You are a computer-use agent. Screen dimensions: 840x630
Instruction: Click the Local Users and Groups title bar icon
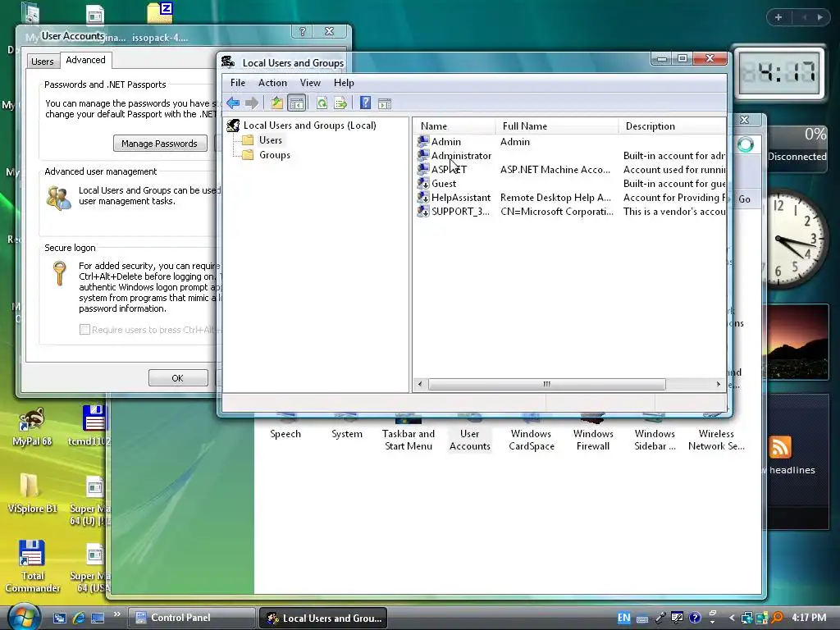click(x=228, y=62)
